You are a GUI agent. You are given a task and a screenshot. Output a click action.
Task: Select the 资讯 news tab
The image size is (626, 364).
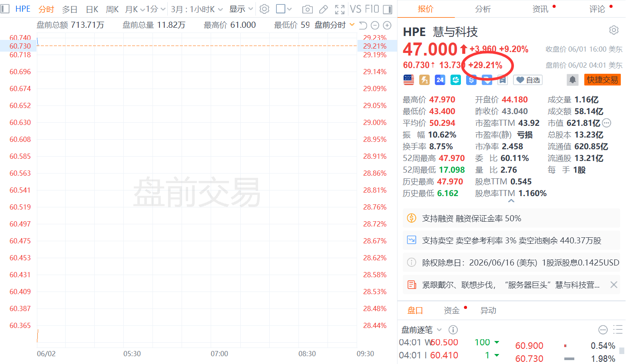pyautogui.click(x=540, y=9)
